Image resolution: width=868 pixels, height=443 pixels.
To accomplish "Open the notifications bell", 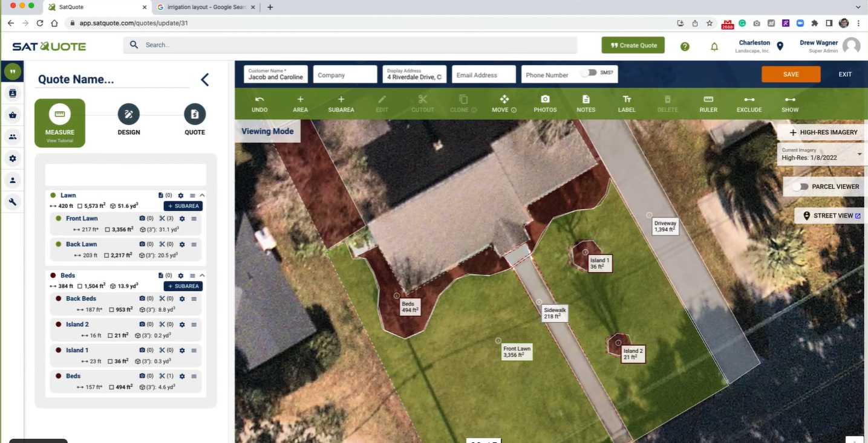I will (x=714, y=47).
